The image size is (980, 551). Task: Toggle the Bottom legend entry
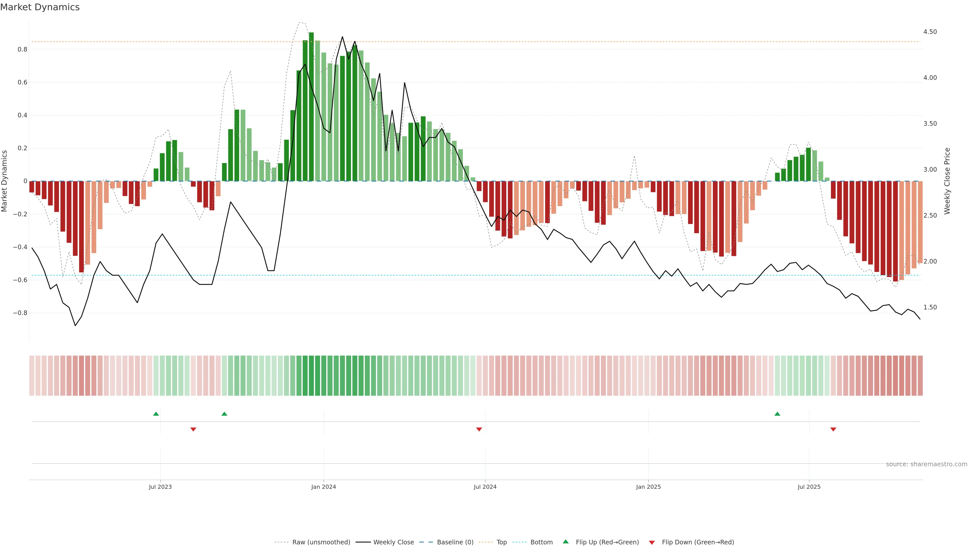tap(541, 542)
